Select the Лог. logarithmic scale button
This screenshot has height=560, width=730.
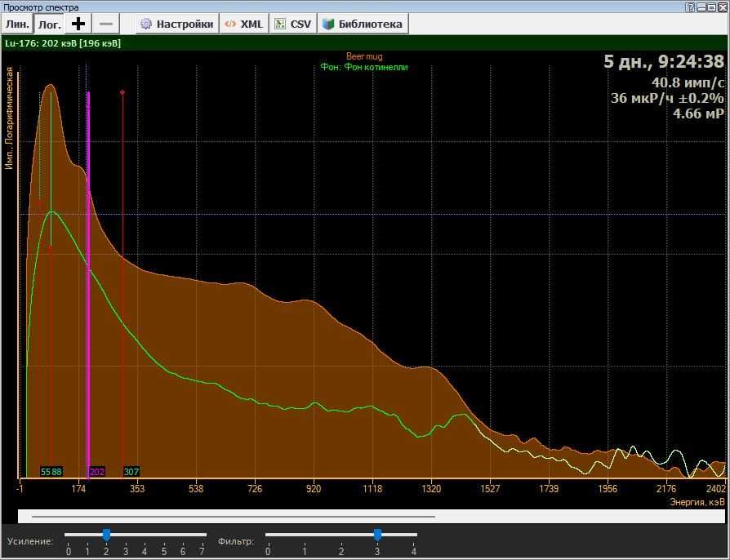(x=49, y=24)
